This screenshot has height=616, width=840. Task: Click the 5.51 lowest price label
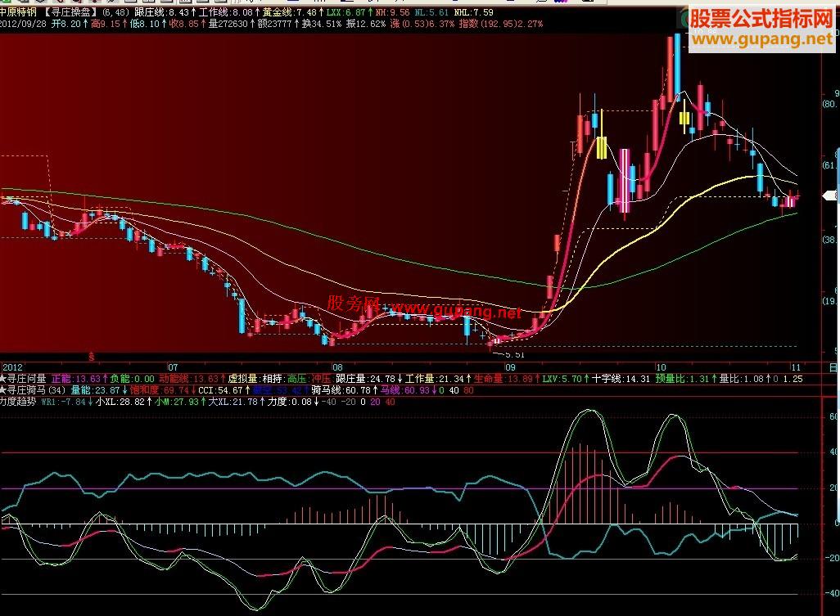[x=514, y=354]
